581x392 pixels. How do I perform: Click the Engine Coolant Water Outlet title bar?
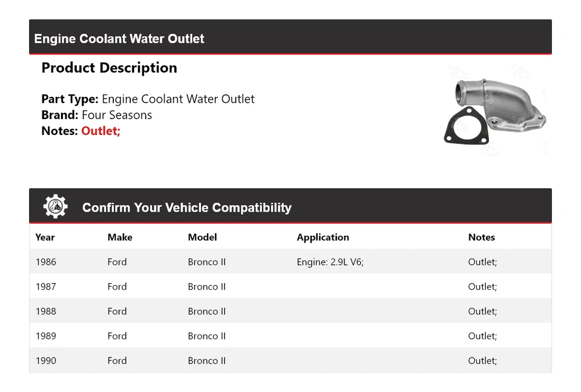coord(119,39)
